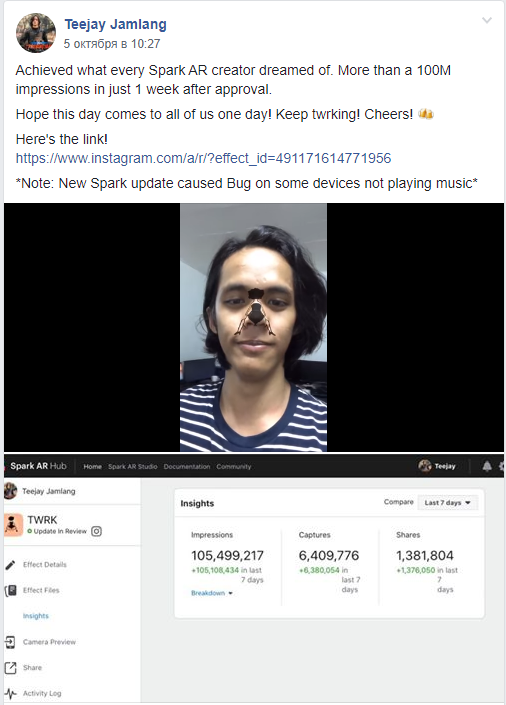Open Teejay Jamlang's profile picture

[x=36, y=33]
